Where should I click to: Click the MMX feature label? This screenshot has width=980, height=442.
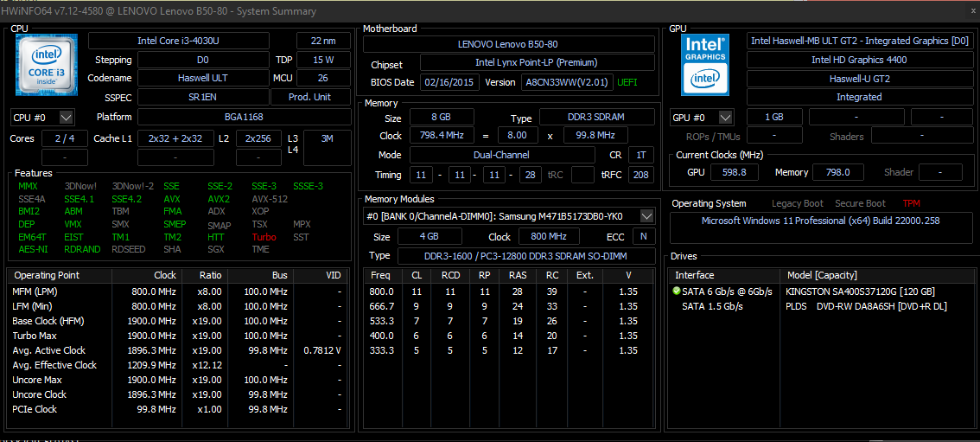point(29,186)
